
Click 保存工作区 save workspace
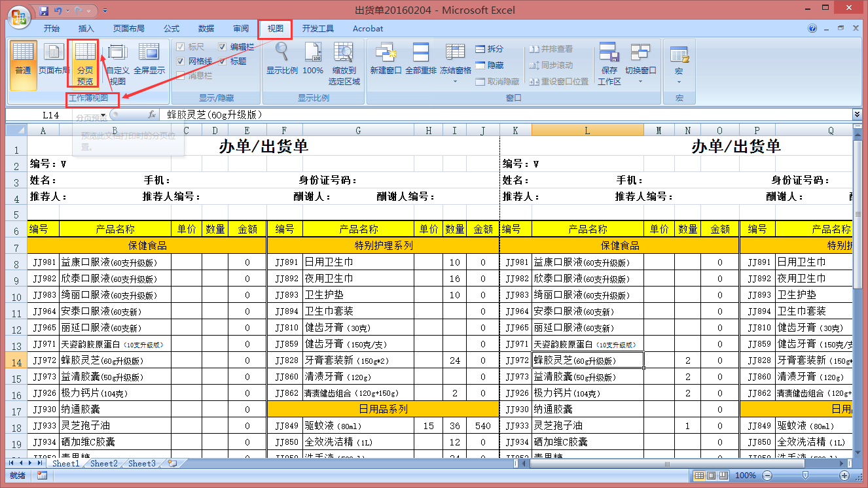(609, 63)
